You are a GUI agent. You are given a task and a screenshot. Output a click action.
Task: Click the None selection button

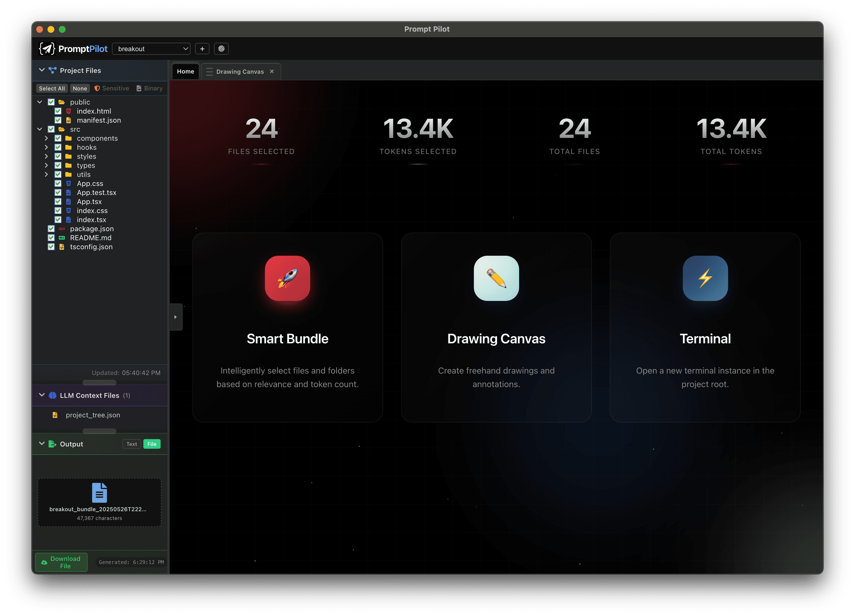click(x=80, y=88)
